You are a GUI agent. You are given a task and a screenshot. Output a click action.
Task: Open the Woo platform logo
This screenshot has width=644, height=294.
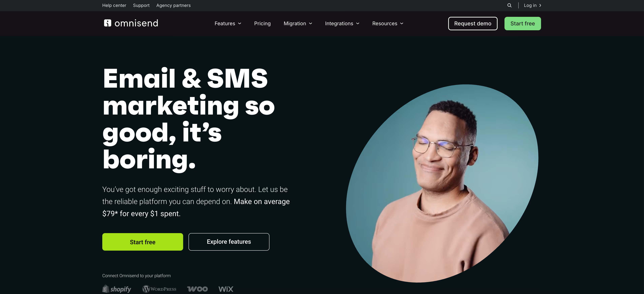click(x=197, y=289)
